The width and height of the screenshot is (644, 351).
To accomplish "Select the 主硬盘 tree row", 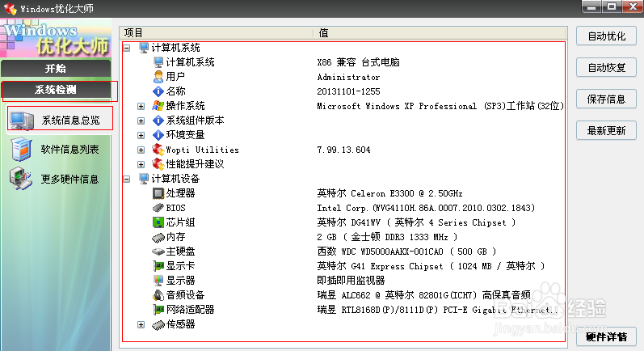I will 343,252.
